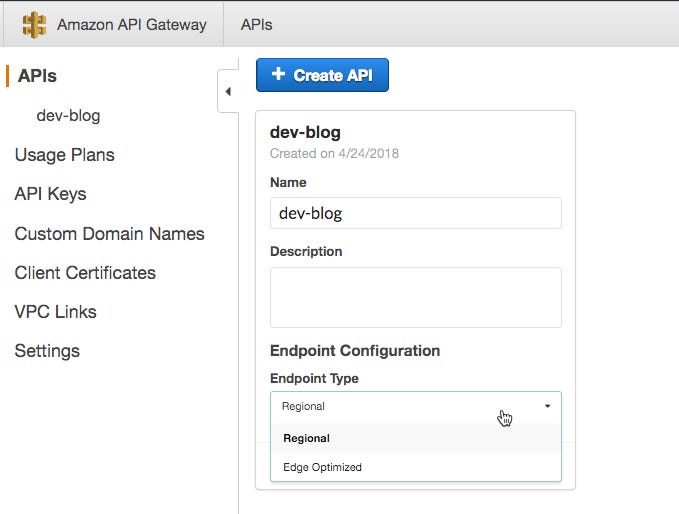Viewport: 679px width, 514px height.
Task: Click the Name input field
Action: click(416, 213)
